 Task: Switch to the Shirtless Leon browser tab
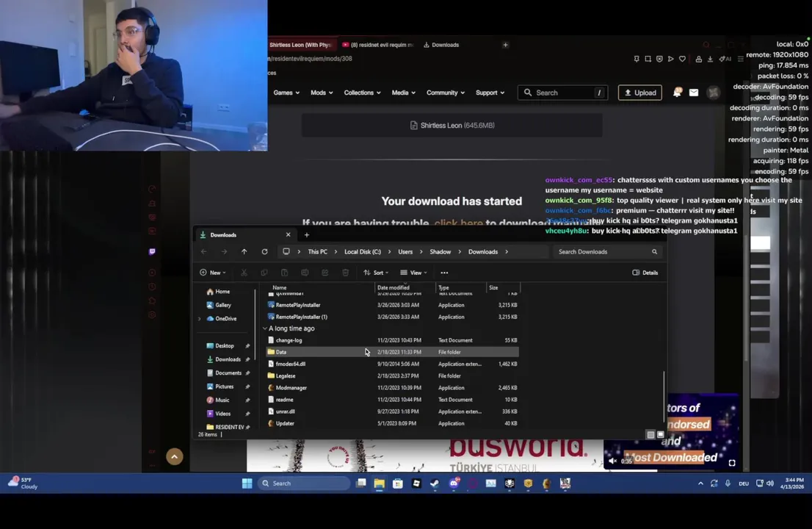tap(302, 45)
